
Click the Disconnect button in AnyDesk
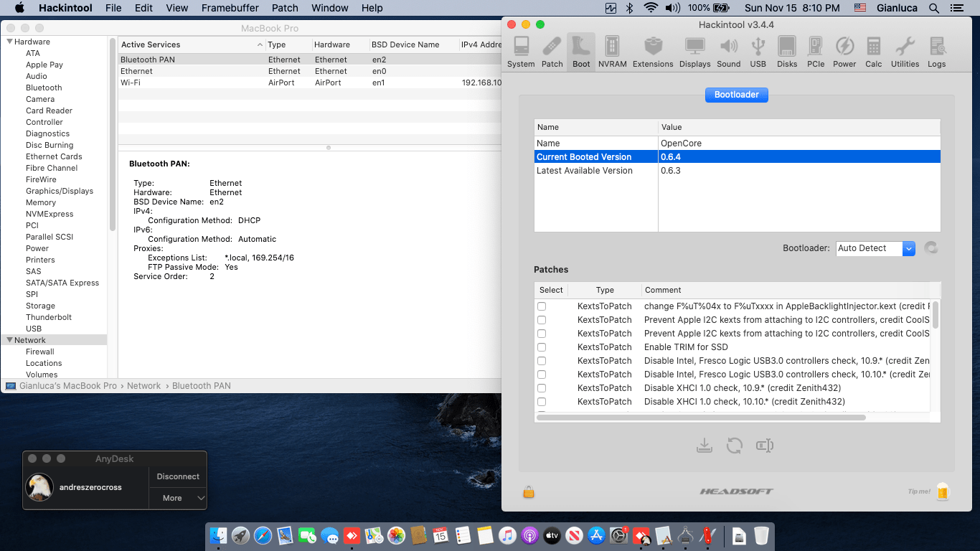pos(178,476)
